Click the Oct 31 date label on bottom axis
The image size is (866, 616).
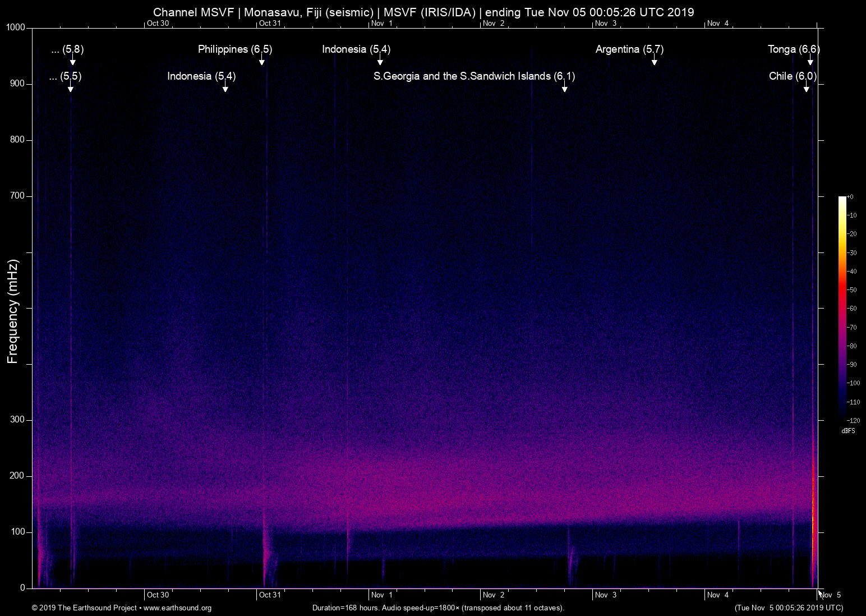(x=270, y=595)
